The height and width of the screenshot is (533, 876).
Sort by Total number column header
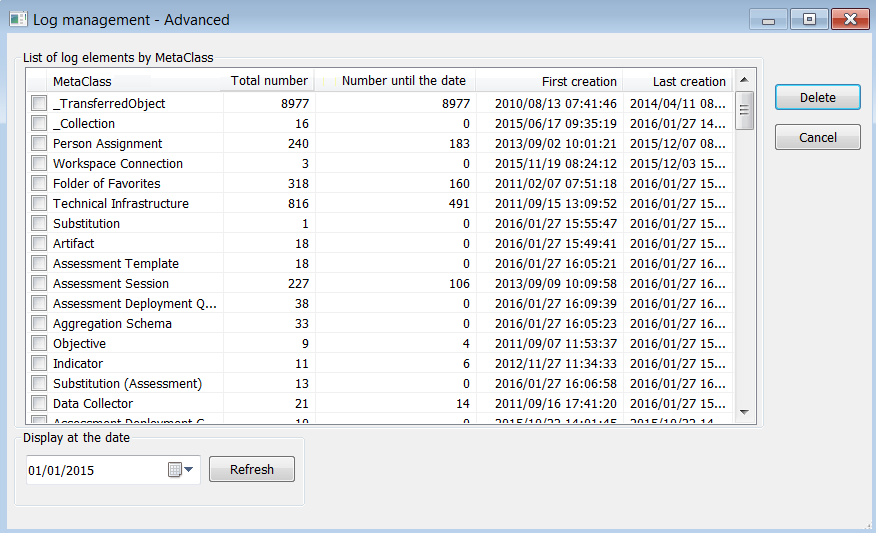coord(269,81)
